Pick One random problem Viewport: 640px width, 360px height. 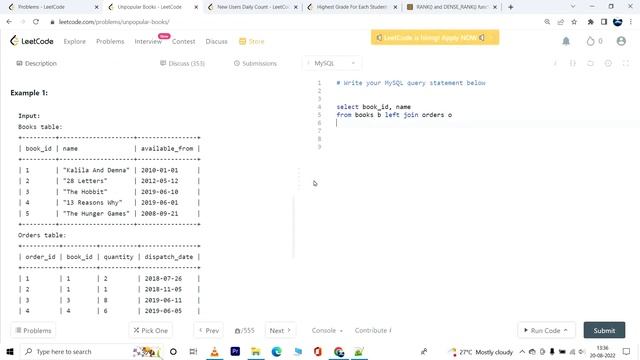tap(151, 330)
